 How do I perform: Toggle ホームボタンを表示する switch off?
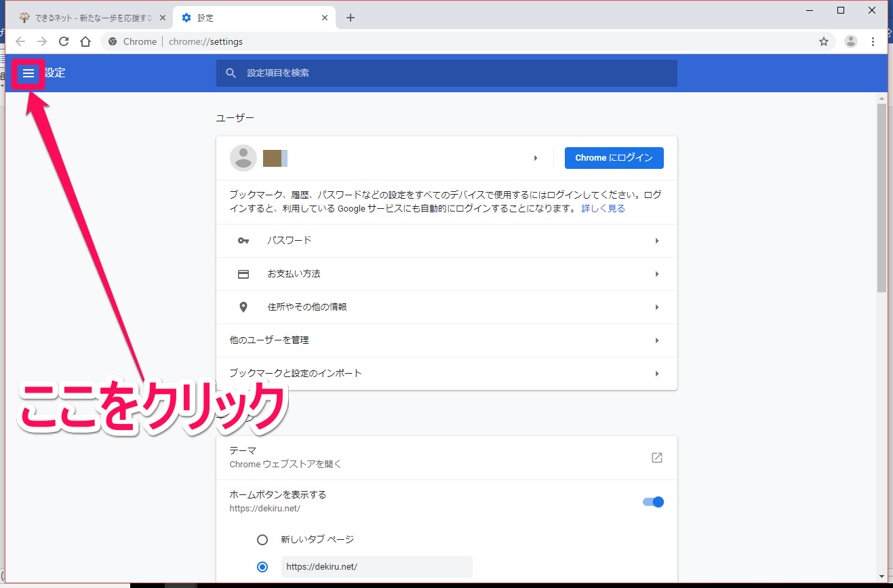coord(654,502)
